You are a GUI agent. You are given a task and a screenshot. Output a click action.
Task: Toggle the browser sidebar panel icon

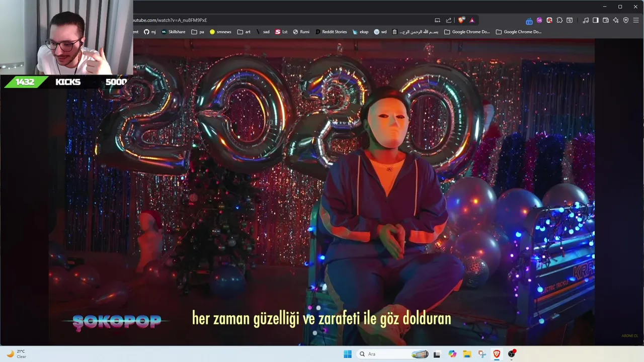click(x=596, y=20)
